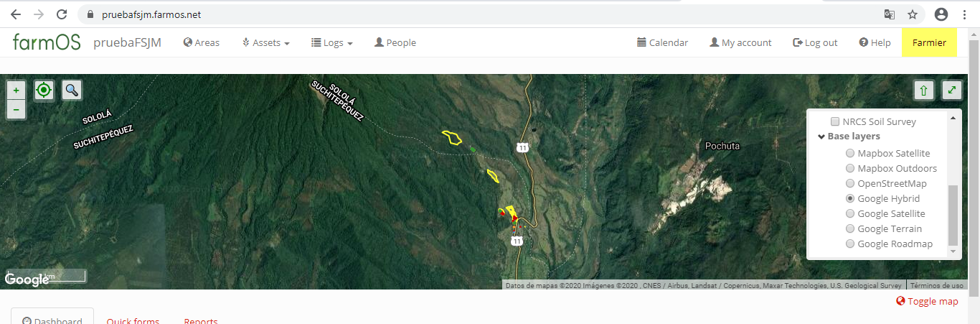Viewport: 980px width, 324px height.
Task: Select Mapbox Satellite base layer
Action: (850, 153)
